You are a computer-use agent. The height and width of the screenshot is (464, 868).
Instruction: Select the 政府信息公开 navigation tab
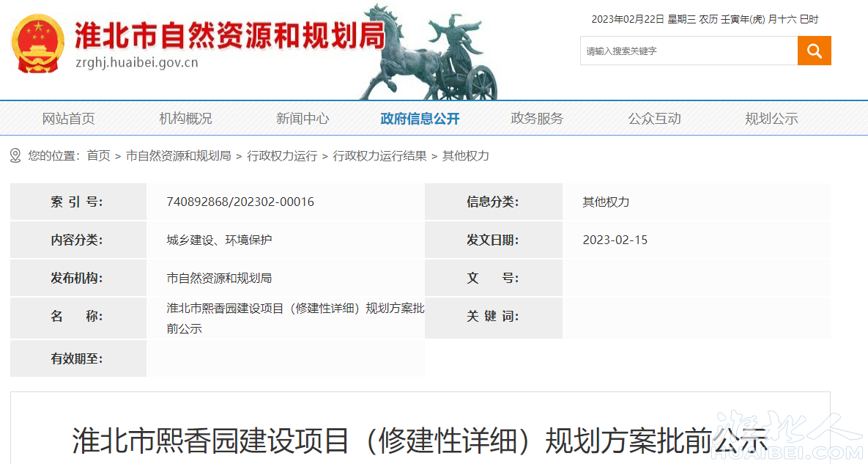tap(420, 119)
